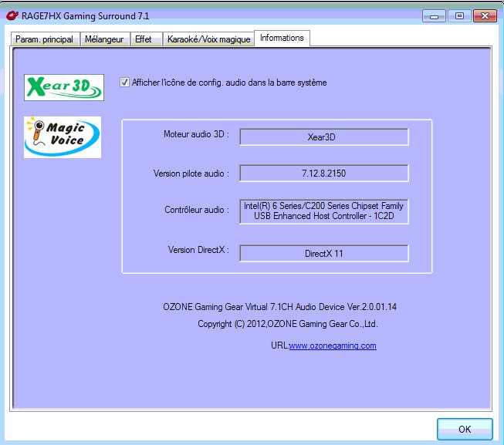Open the Mélangeur tab
Image resolution: width=504 pixels, height=445 pixels.
click(x=104, y=39)
